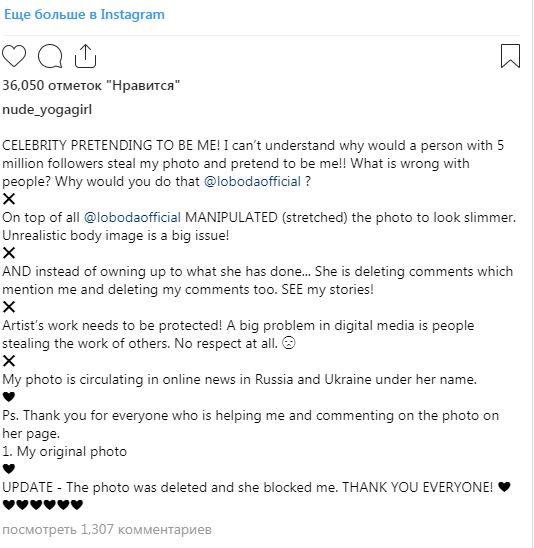Click row of six black hearts

[43, 505]
